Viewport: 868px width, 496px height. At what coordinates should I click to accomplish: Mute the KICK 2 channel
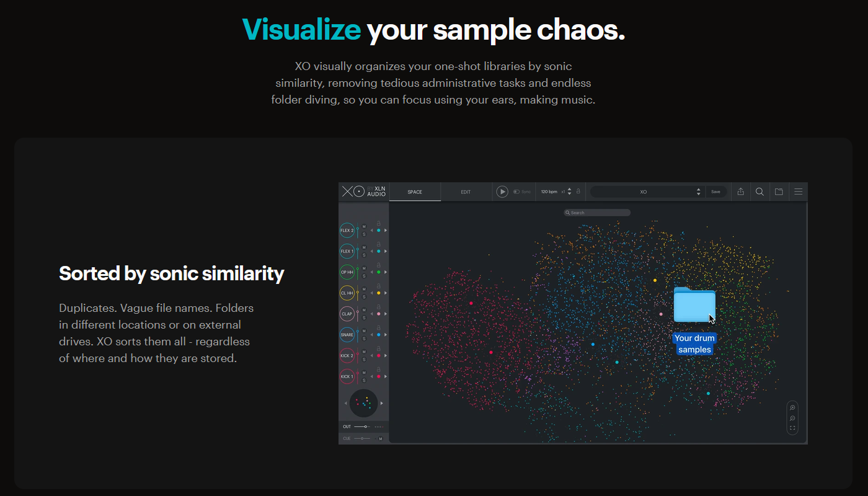coord(364,352)
